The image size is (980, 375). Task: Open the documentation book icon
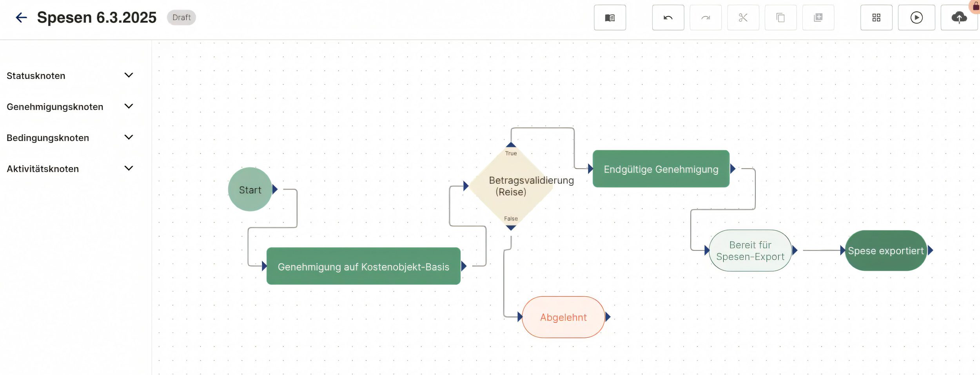[x=610, y=18]
